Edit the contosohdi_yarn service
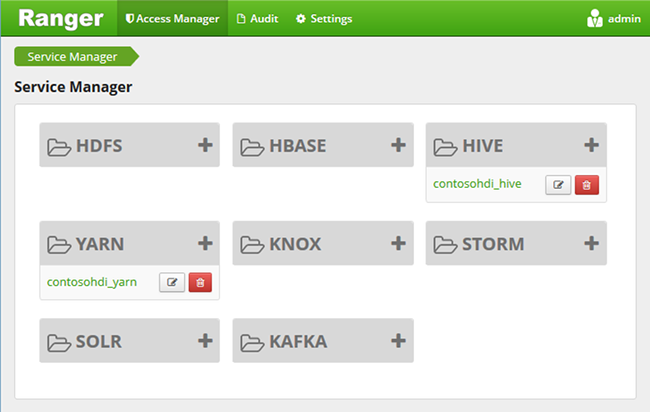Image resolution: width=650 pixels, height=412 pixels. point(172,283)
